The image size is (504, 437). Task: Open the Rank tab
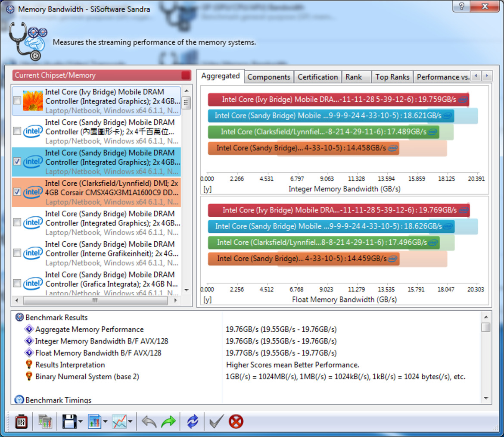(356, 77)
